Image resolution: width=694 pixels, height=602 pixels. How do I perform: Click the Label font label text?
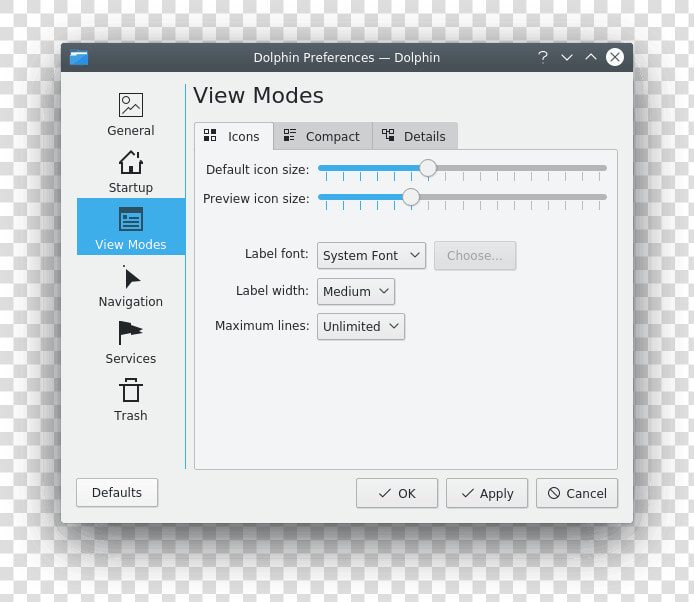pos(277,254)
